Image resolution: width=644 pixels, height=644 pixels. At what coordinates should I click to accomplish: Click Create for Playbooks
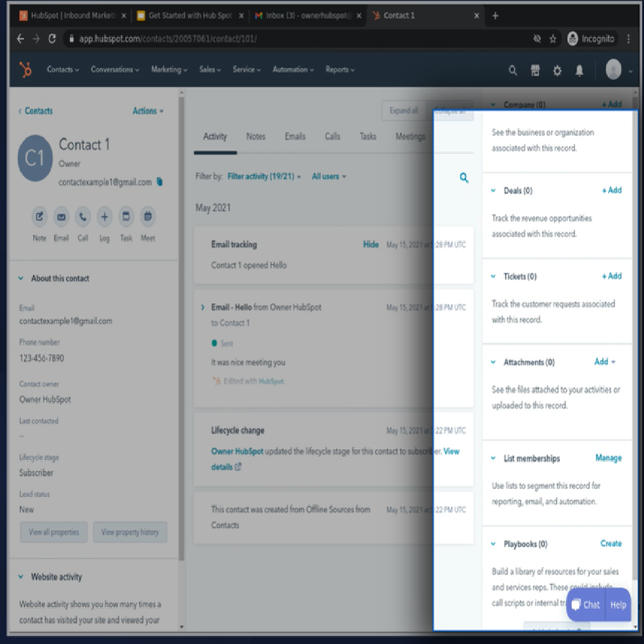tap(611, 544)
